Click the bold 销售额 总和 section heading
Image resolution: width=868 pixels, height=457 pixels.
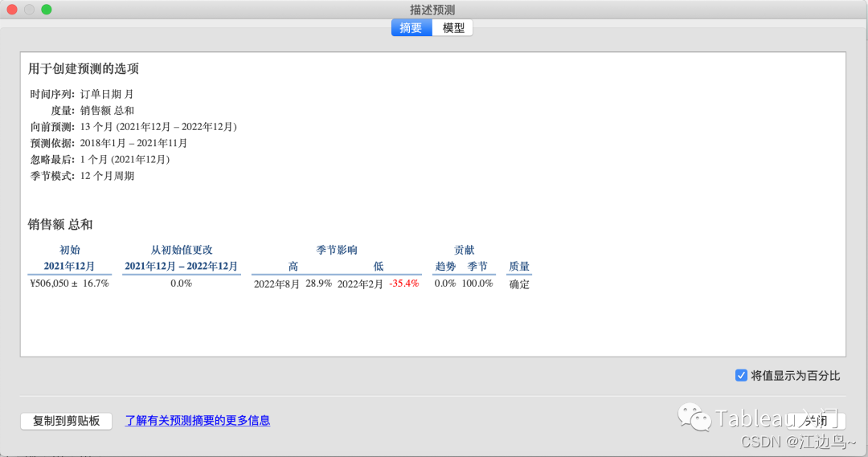click(x=60, y=225)
